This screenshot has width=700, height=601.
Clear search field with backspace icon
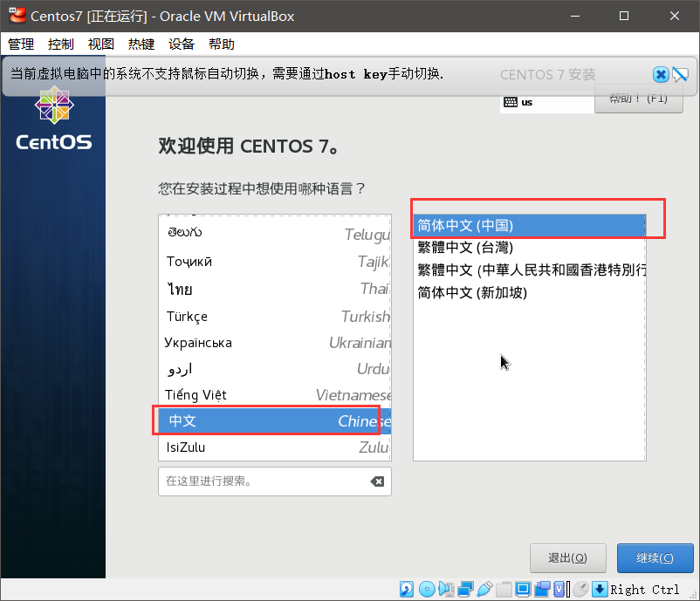click(377, 481)
